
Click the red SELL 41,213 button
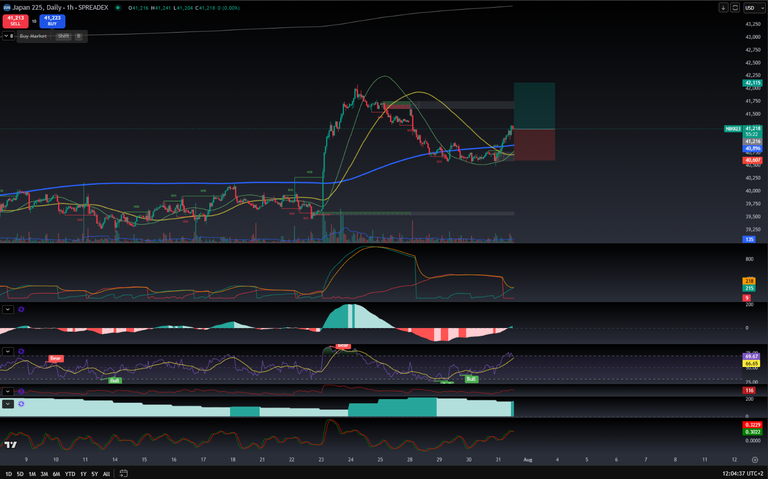point(15,19)
